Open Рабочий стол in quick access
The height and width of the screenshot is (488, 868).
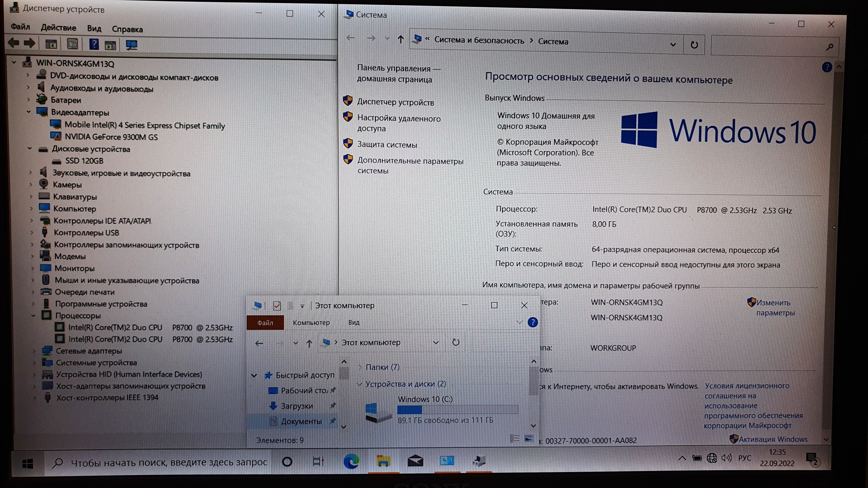click(x=304, y=391)
